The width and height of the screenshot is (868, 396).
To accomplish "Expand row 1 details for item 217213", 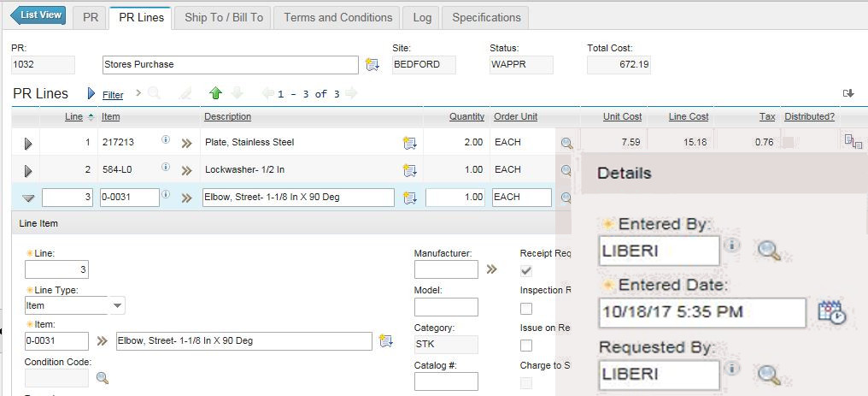I will [x=28, y=144].
